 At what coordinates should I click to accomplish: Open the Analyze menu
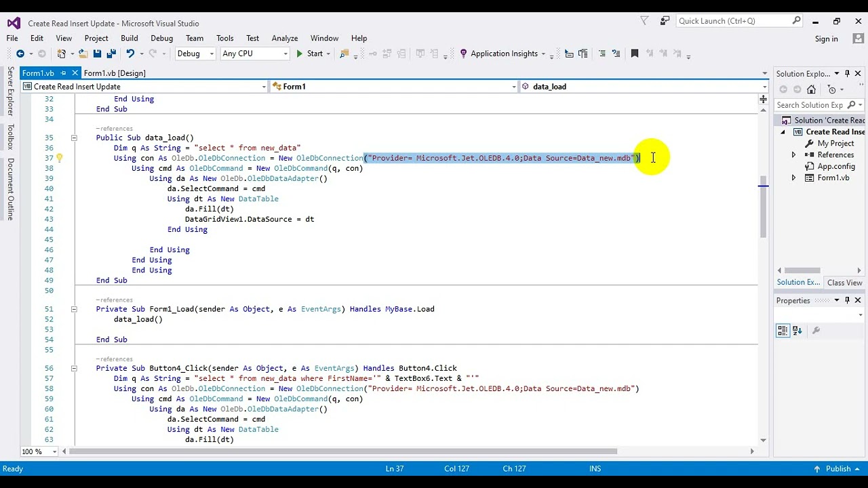coord(285,38)
